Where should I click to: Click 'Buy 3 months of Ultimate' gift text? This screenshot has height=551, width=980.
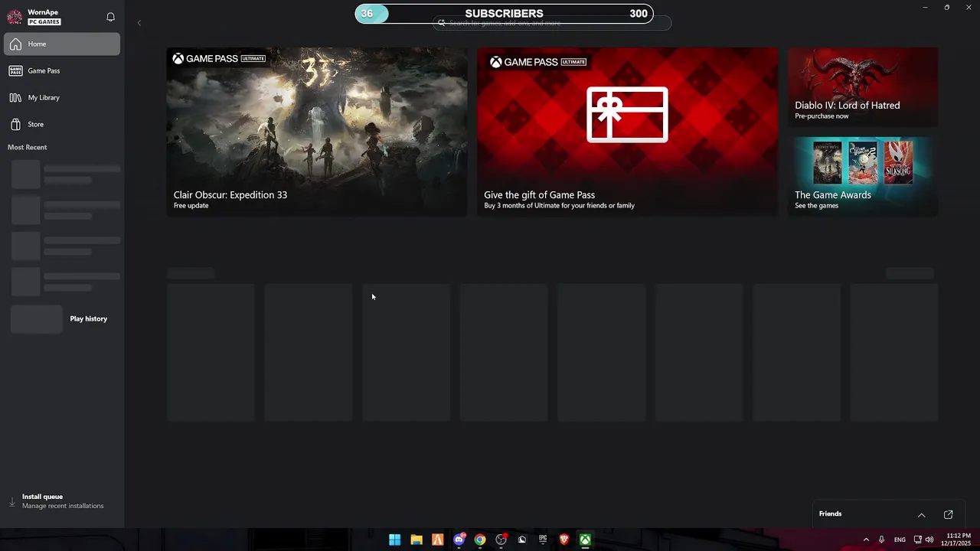tap(559, 206)
